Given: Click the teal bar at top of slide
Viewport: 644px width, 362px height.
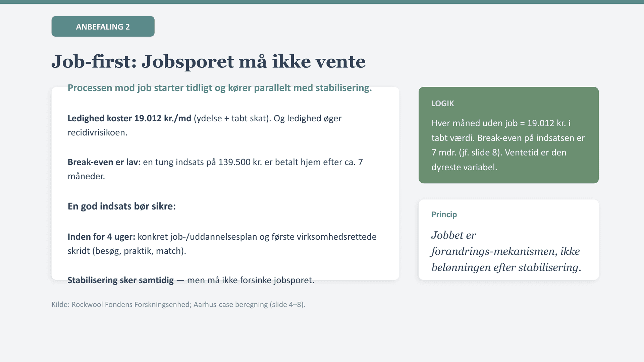Looking at the screenshot, I should tap(322, 2).
